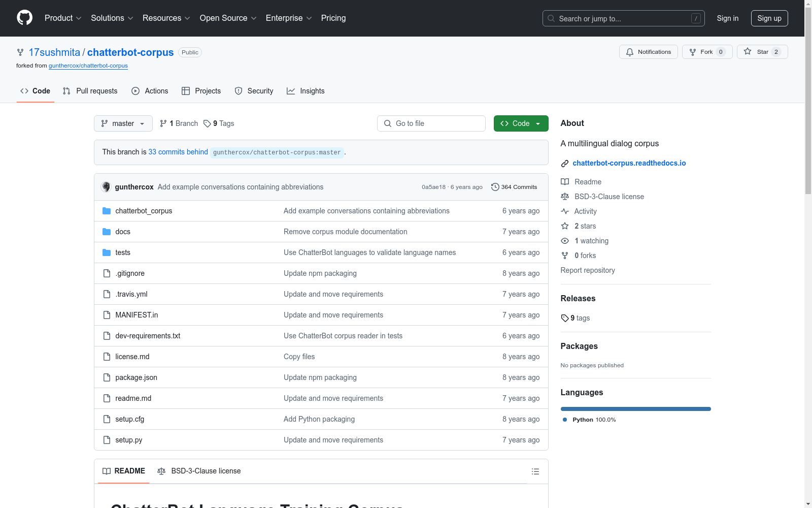Open chatterbot-corpus.readthedocs.io link

629,163
